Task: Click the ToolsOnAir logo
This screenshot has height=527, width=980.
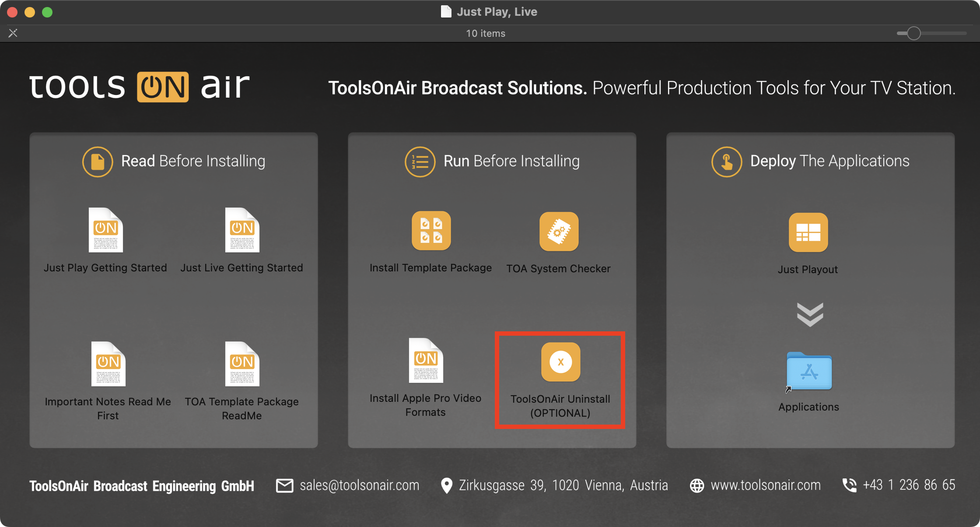Action: pyautogui.click(x=140, y=87)
